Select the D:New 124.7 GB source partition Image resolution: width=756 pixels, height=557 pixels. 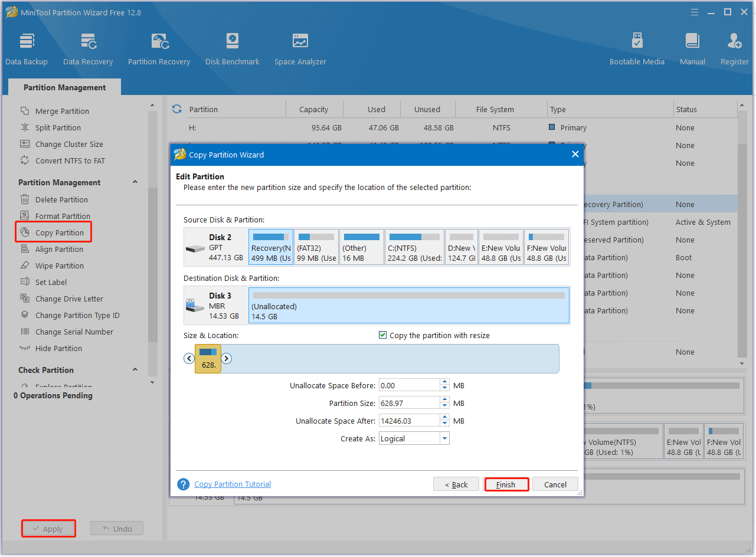point(461,247)
